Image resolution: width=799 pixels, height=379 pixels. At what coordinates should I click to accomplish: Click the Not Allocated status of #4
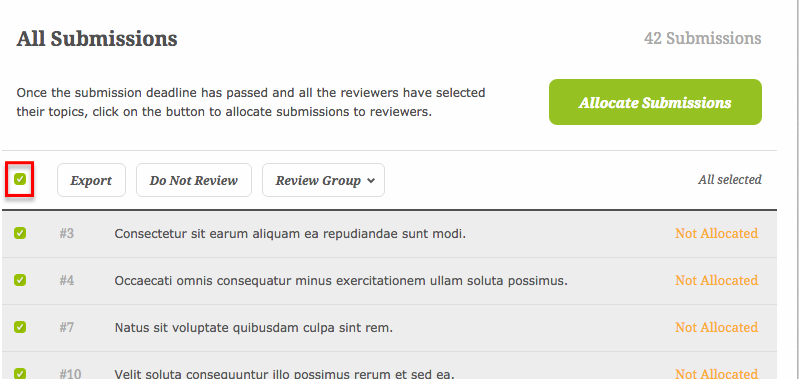pyautogui.click(x=716, y=280)
